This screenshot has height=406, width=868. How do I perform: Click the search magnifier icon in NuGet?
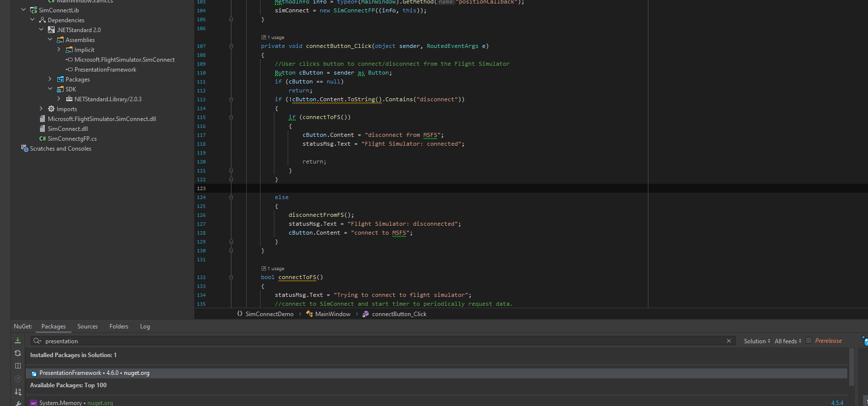click(37, 341)
